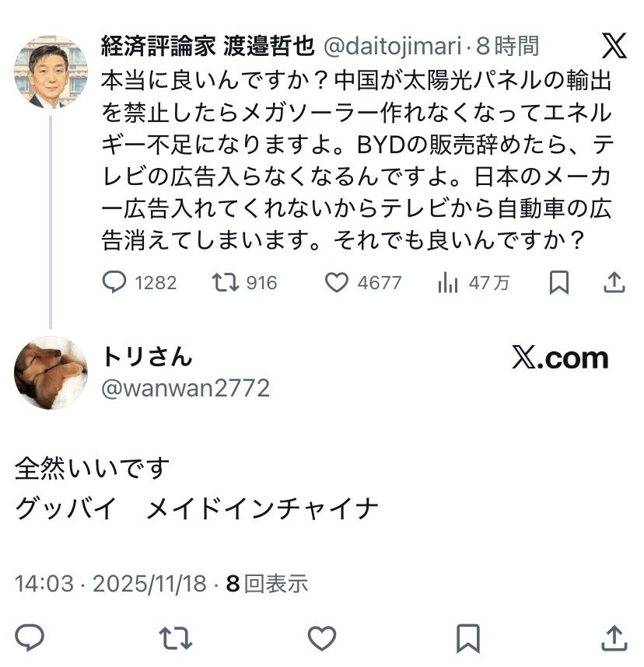Bookmark トリさん's reply post
The image size is (644, 667).
point(467,637)
